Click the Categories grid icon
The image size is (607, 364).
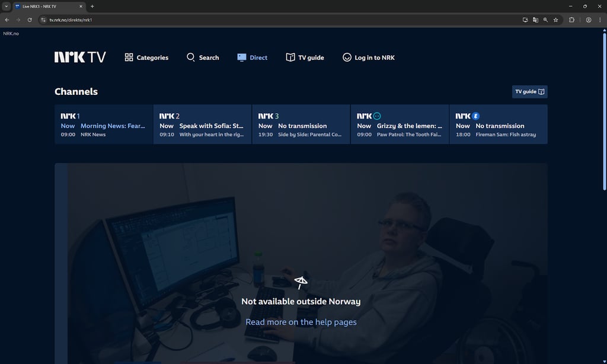pyautogui.click(x=129, y=58)
